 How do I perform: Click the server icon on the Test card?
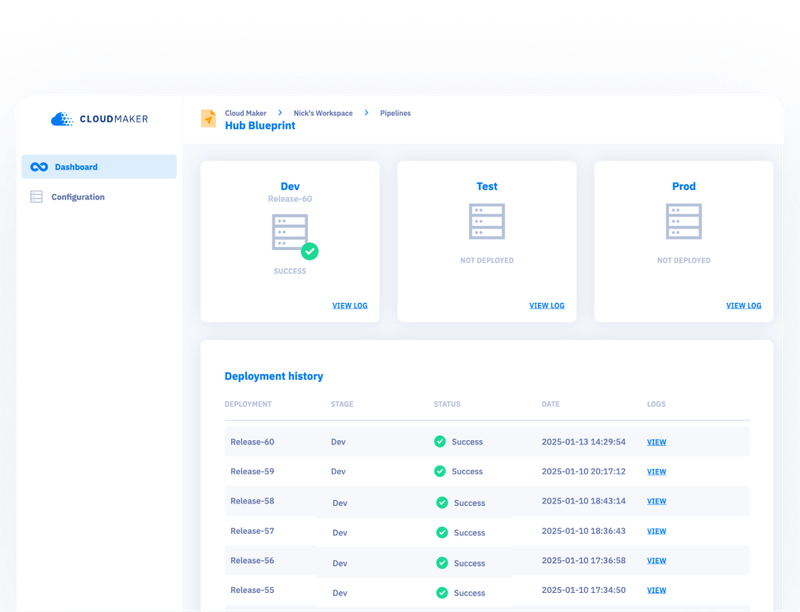[486, 220]
